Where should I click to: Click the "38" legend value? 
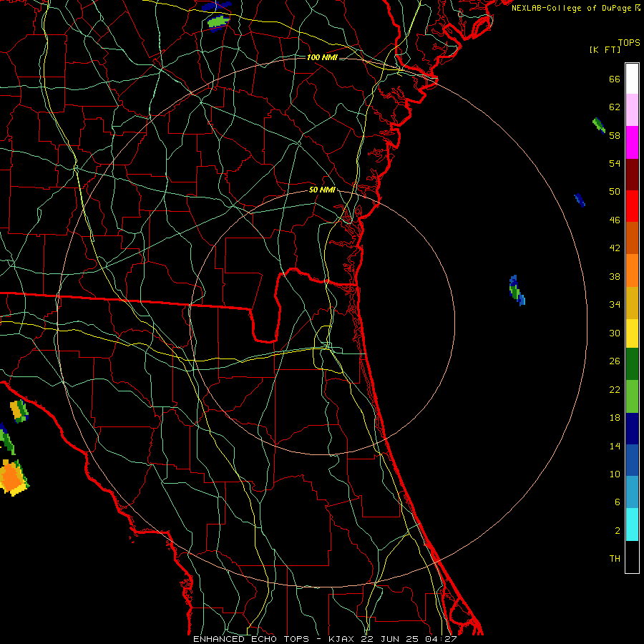click(615, 277)
